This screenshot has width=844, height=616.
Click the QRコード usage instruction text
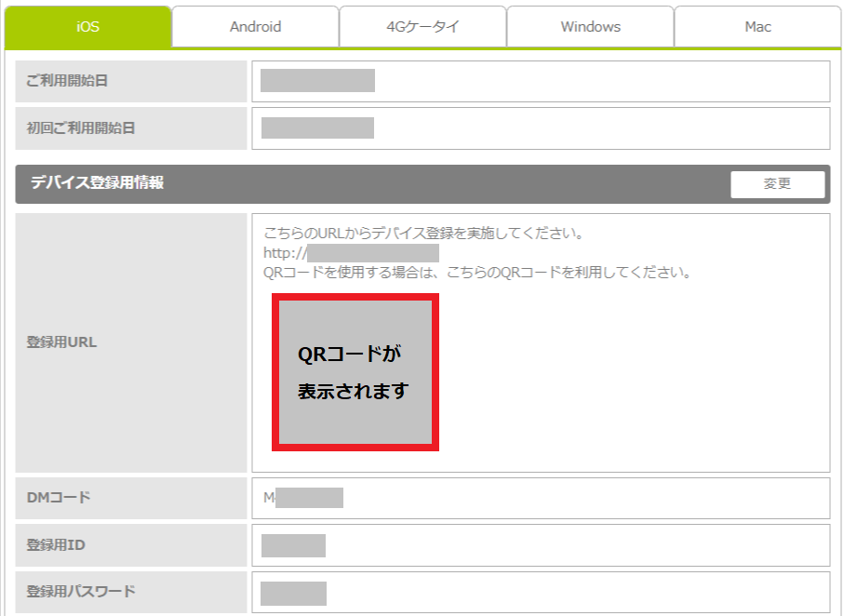coord(476,274)
